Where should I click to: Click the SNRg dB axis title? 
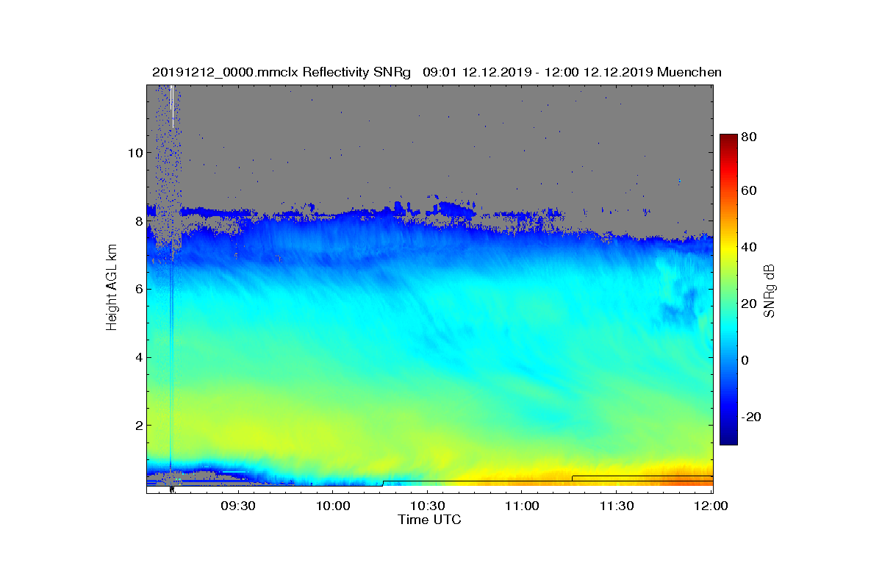770,291
